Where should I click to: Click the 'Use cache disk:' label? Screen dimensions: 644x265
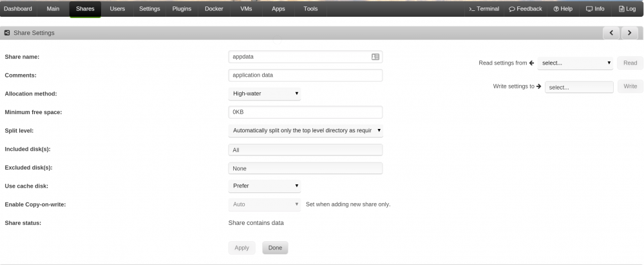[26, 186]
